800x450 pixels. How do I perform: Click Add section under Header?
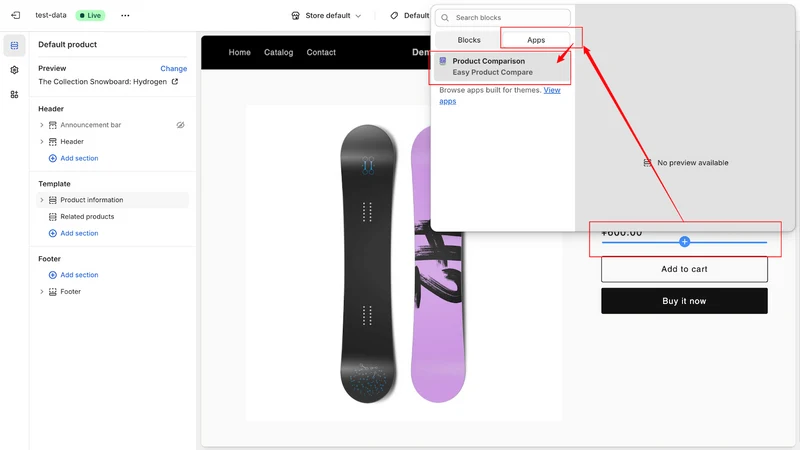pyautogui.click(x=79, y=158)
